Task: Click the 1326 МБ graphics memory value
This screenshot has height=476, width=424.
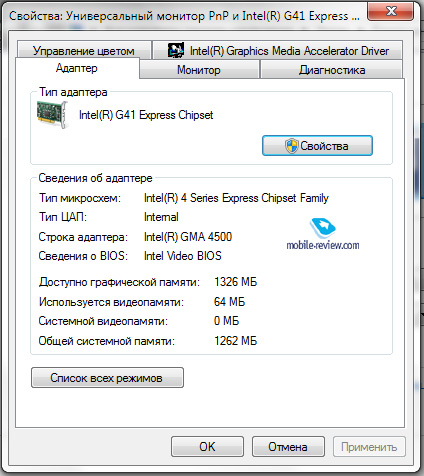Action: pyautogui.click(x=235, y=282)
